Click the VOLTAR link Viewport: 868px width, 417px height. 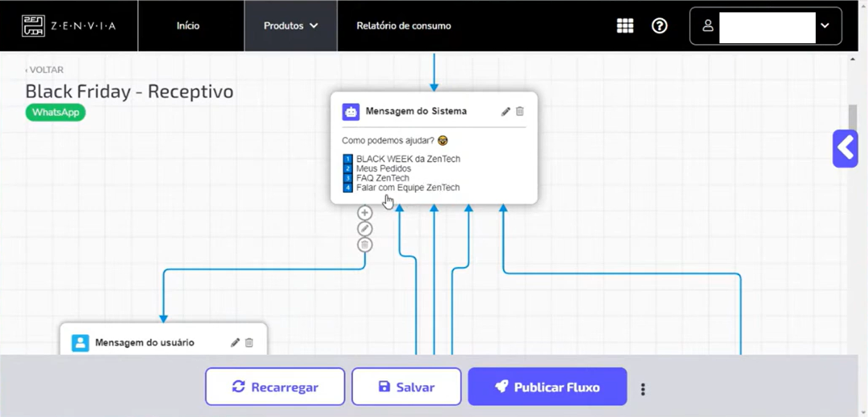tap(45, 70)
